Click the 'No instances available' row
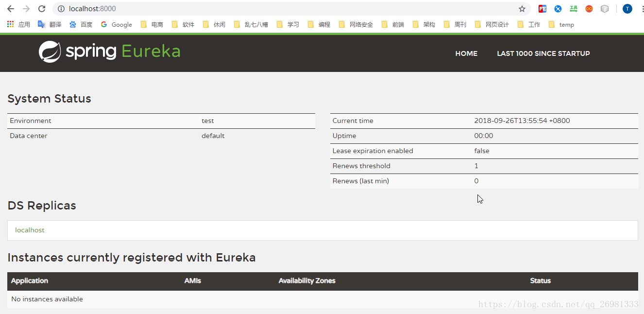This screenshot has height=314, width=644. point(322,299)
